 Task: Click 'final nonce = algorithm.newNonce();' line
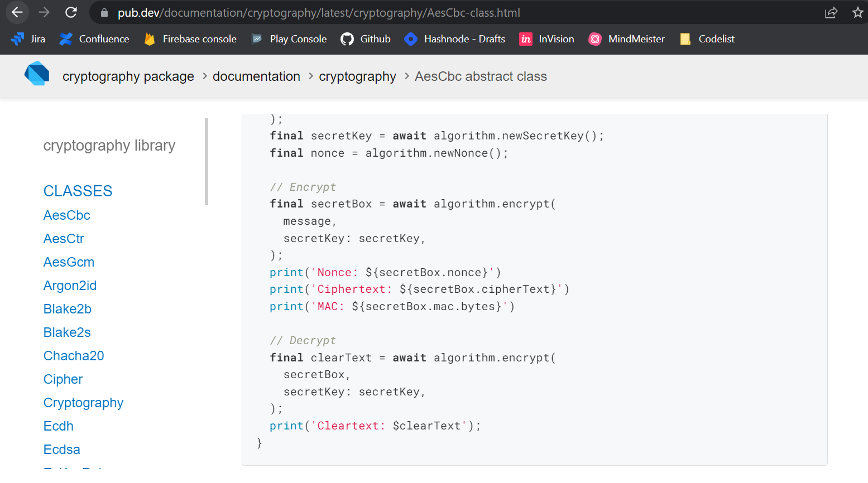coord(389,153)
